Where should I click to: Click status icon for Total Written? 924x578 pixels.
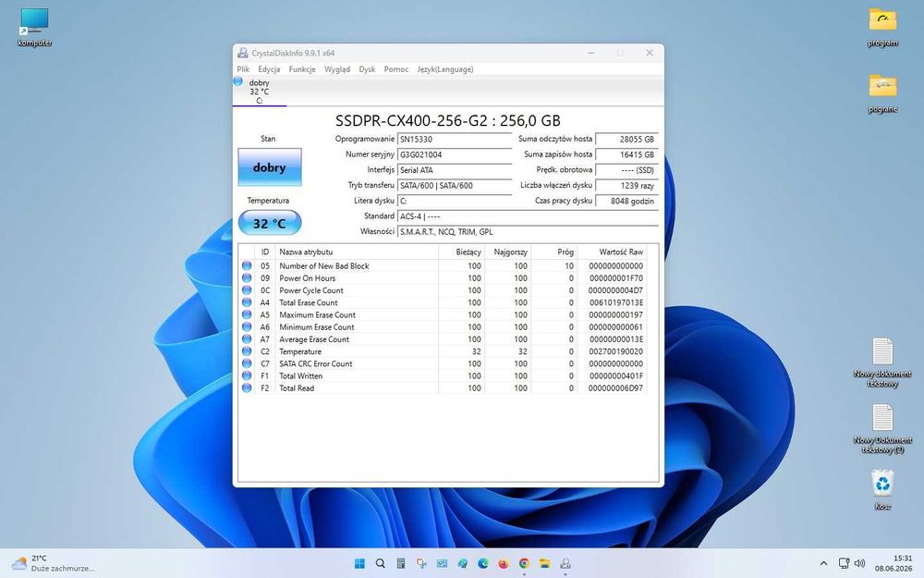point(247,375)
